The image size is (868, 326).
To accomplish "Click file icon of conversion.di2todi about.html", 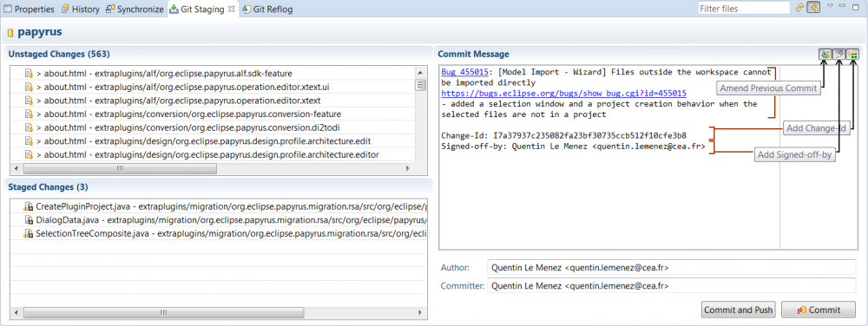I will click(x=29, y=127).
